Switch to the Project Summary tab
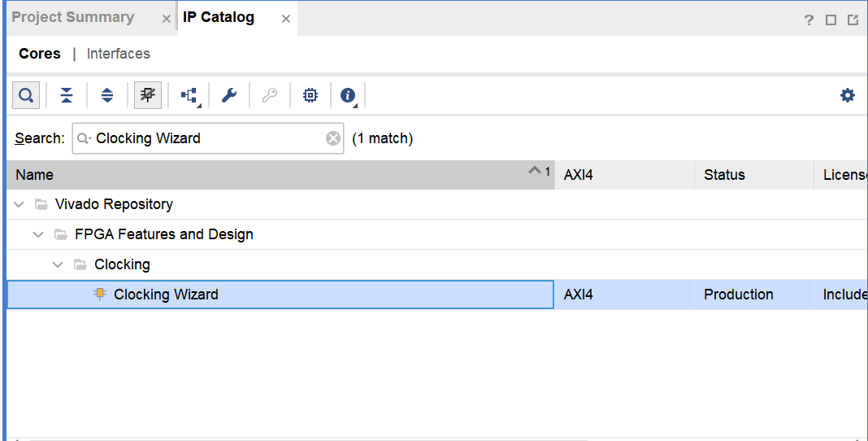868x441 pixels. click(x=73, y=17)
